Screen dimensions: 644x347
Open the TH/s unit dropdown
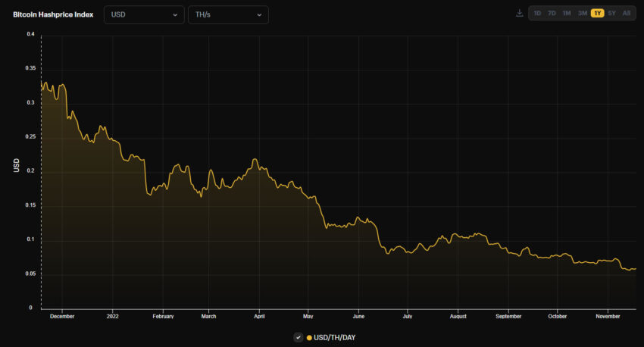pos(228,15)
